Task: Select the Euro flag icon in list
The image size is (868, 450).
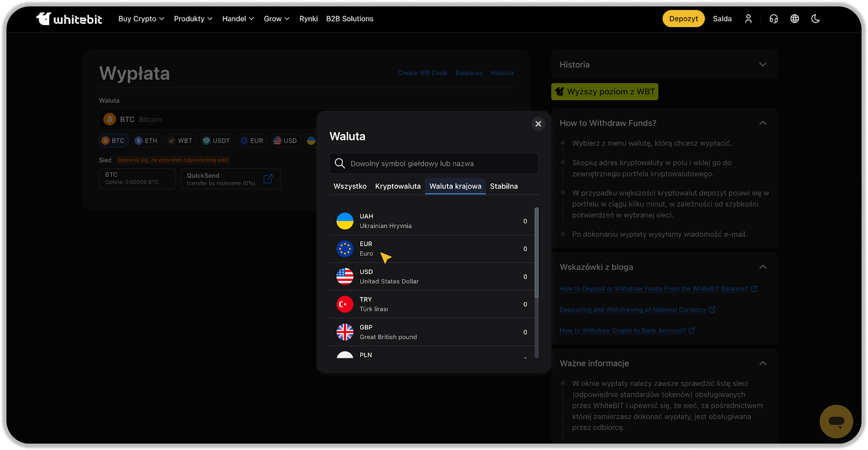Action: pyautogui.click(x=344, y=249)
